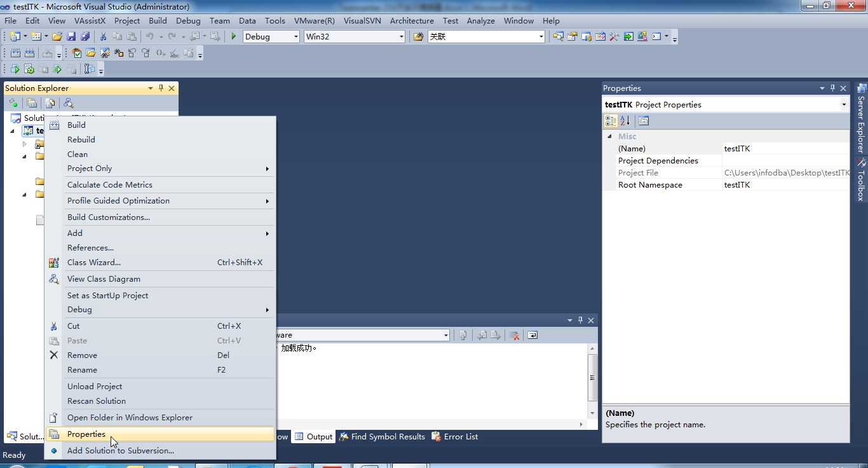Click the Cut scissors toolbar icon
The height and width of the screenshot is (468, 868).
click(103, 37)
